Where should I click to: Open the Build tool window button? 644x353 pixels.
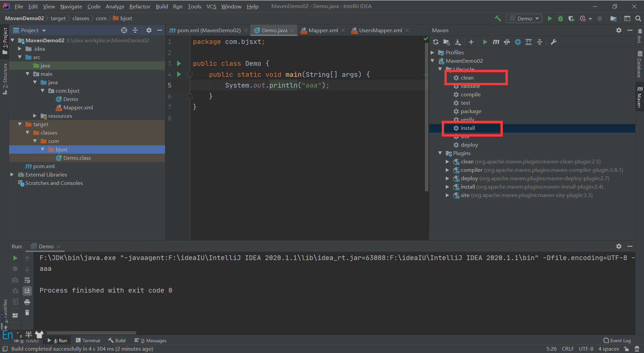coord(117,341)
